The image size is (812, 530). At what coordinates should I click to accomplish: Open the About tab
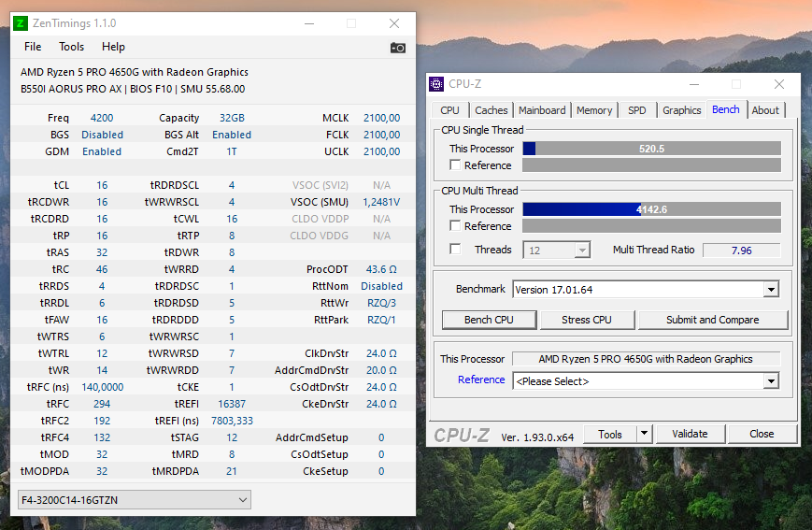click(765, 110)
